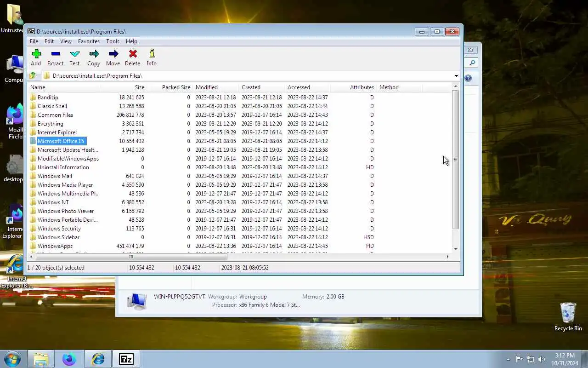Screen dimensions: 588x368
Task: Click the vertical scrollbar thumb
Action: (456, 160)
